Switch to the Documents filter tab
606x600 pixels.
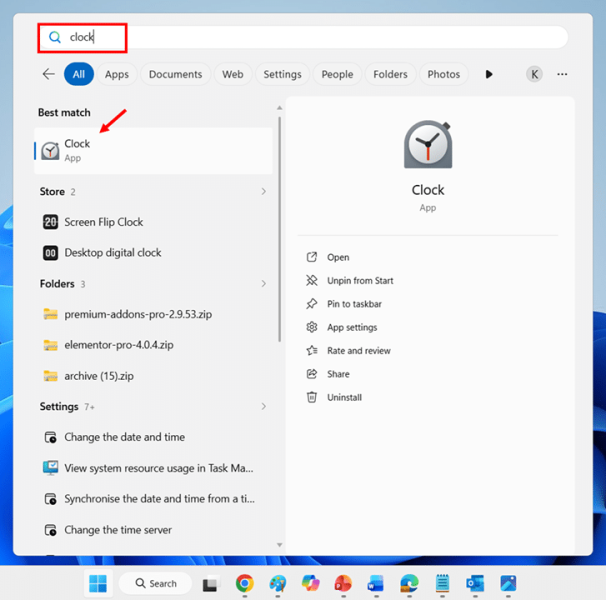[175, 74]
